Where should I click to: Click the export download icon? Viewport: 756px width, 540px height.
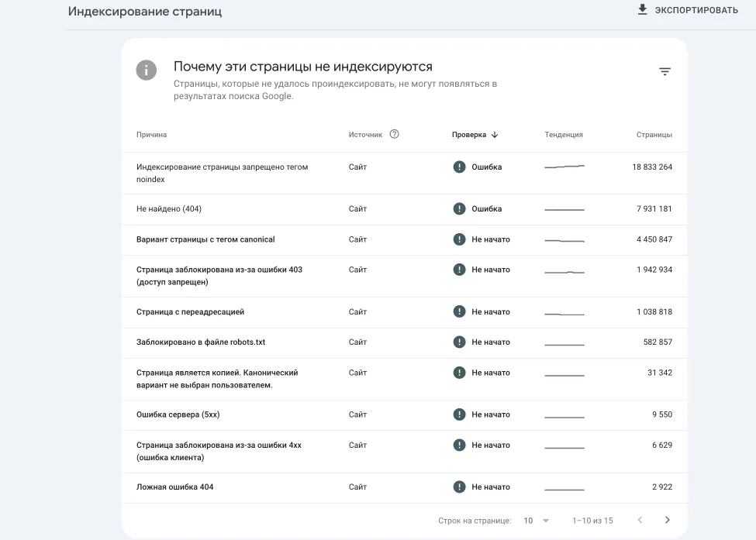[x=642, y=10]
